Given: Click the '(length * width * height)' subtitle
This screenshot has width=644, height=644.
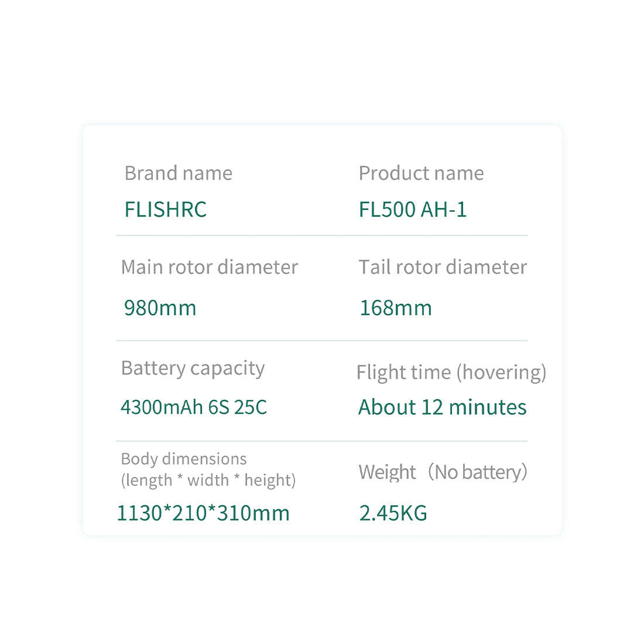Looking at the screenshot, I should [x=208, y=480].
